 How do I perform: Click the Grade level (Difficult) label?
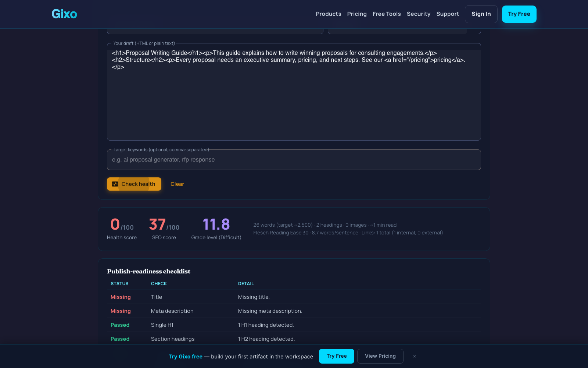(216, 237)
